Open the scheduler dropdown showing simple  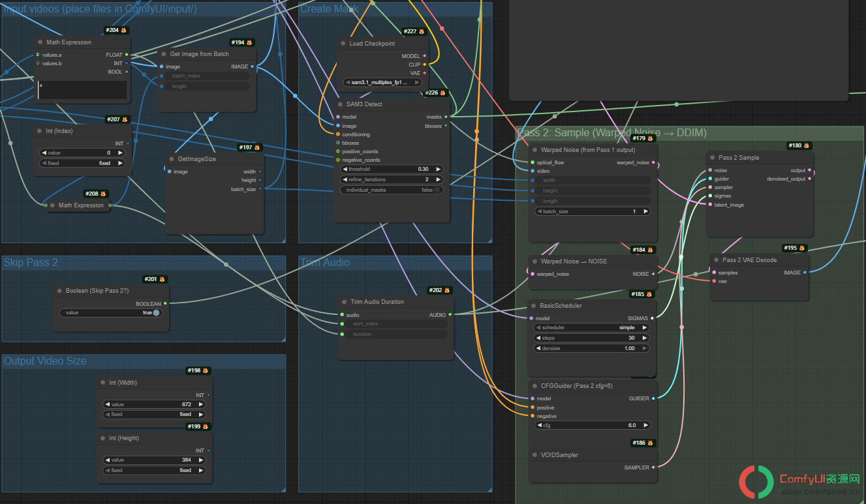click(x=591, y=328)
